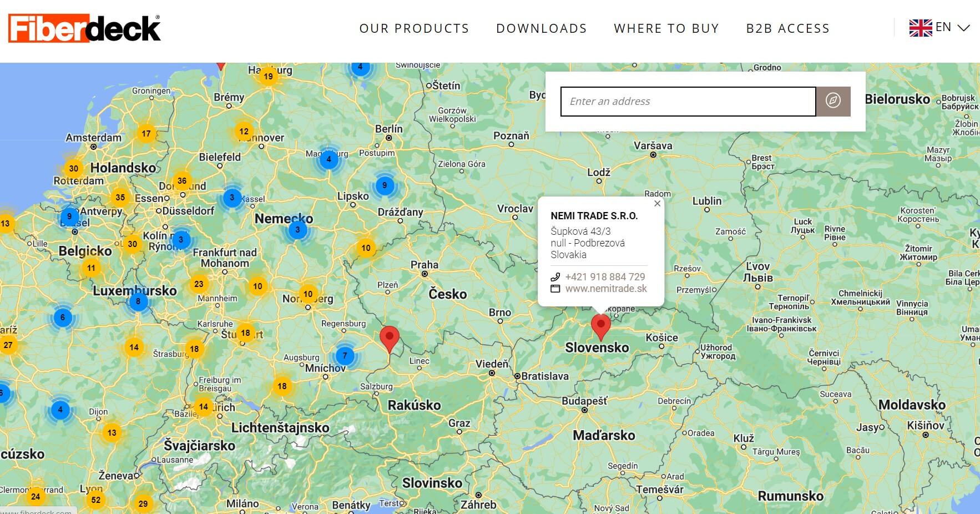Open blue cluster 7 near Mníchov
980x514 pixels.
pyautogui.click(x=345, y=356)
